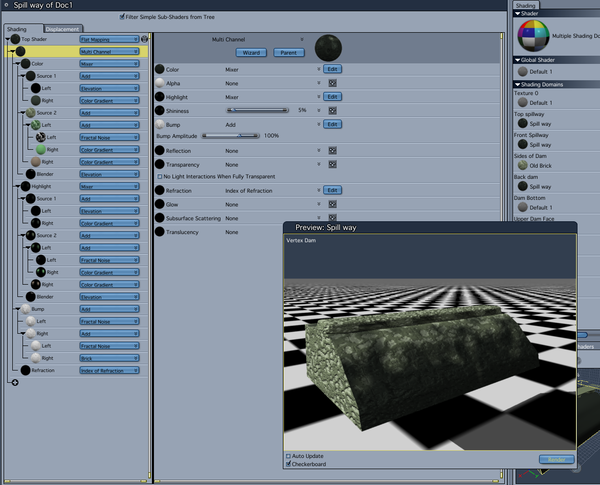Open the Index of Refraction dropdown in tree
The image size is (600, 485).
[x=109, y=371]
